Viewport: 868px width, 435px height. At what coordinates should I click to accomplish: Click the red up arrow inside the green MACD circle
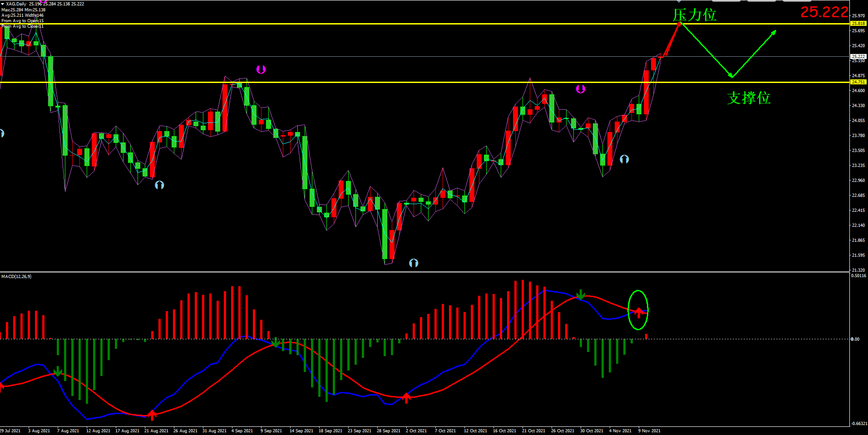click(x=639, y=312)
